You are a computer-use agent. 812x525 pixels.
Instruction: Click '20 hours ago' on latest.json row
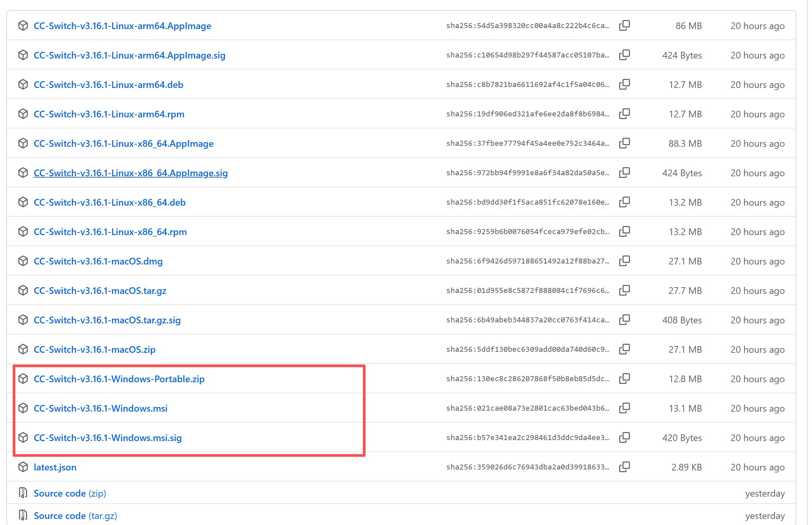click(x=758, y=467)
